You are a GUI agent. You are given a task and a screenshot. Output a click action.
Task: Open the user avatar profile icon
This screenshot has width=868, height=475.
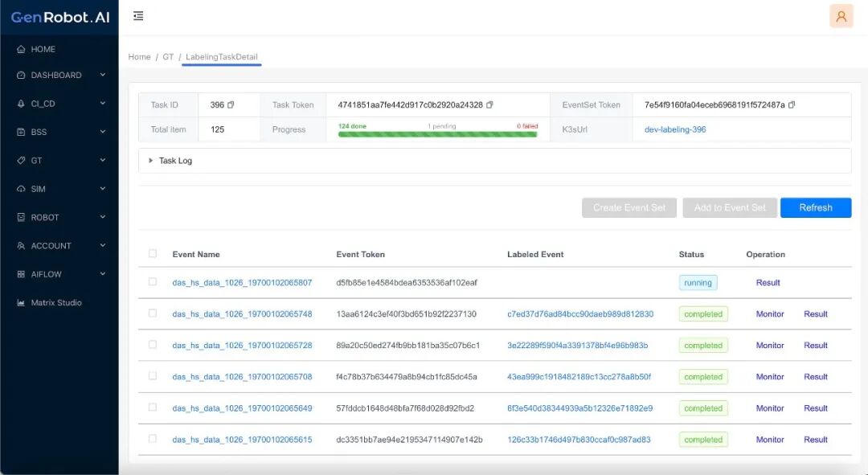coord(841,16)
